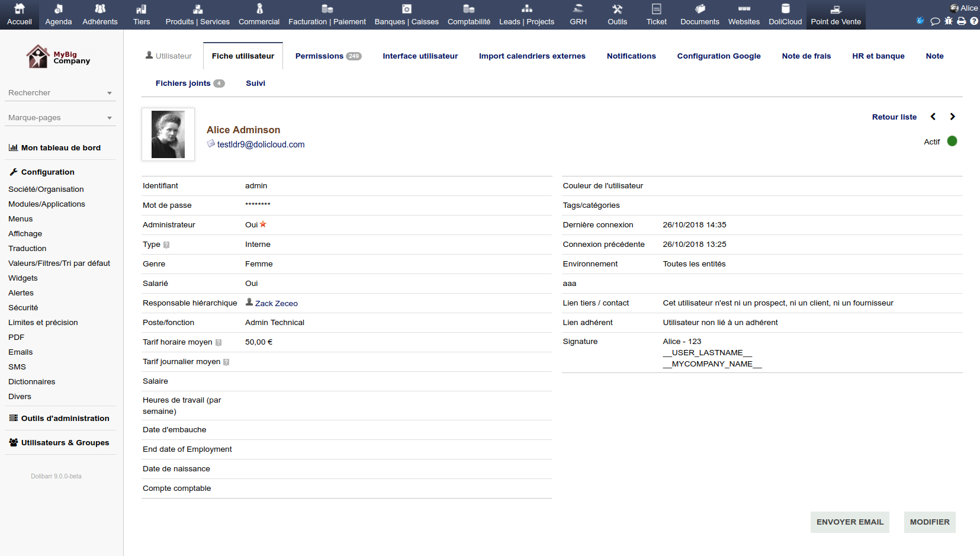Go to previous user with left chevron
The image size is (980, 556).
pyautogui.click(x=933, y=117)
